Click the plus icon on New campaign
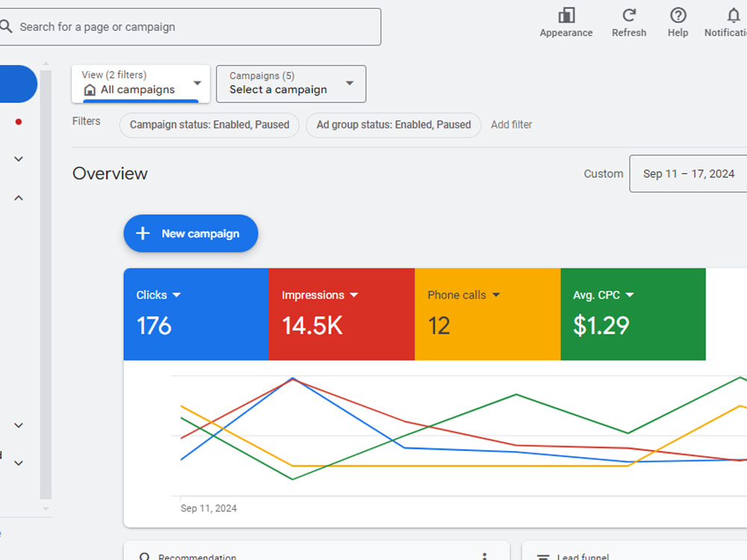The image size is (747, 560). [x=143, y=233]
